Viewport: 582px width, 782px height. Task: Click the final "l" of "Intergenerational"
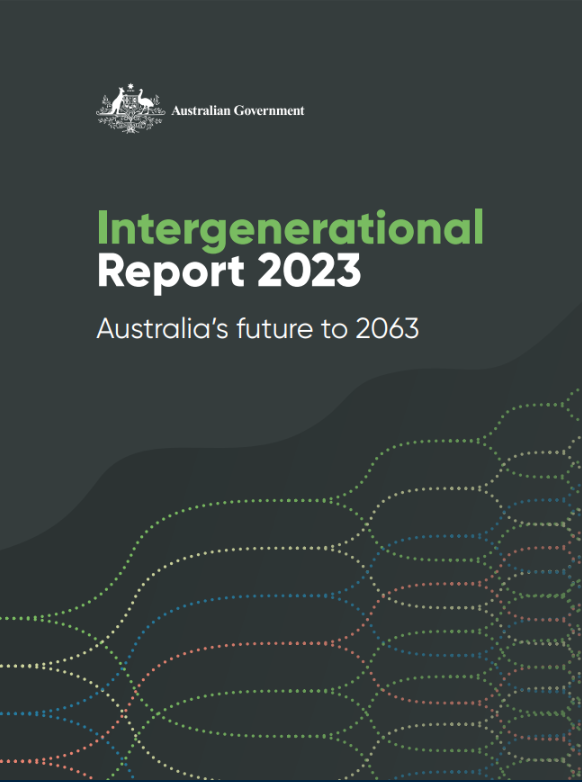[x=479, y=226]
